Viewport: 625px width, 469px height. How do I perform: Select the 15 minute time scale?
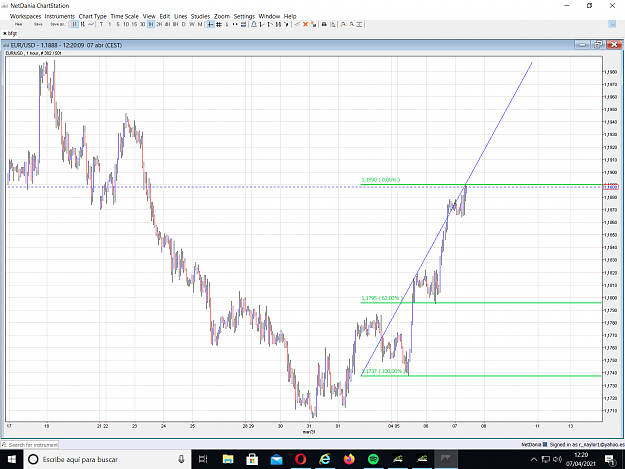click(x=134, y=24)
